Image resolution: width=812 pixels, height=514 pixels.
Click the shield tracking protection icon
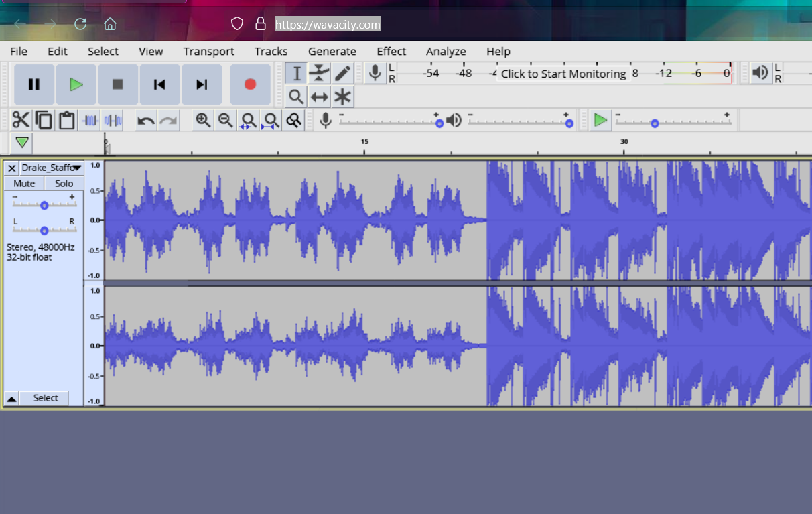(x=236, y=24)
